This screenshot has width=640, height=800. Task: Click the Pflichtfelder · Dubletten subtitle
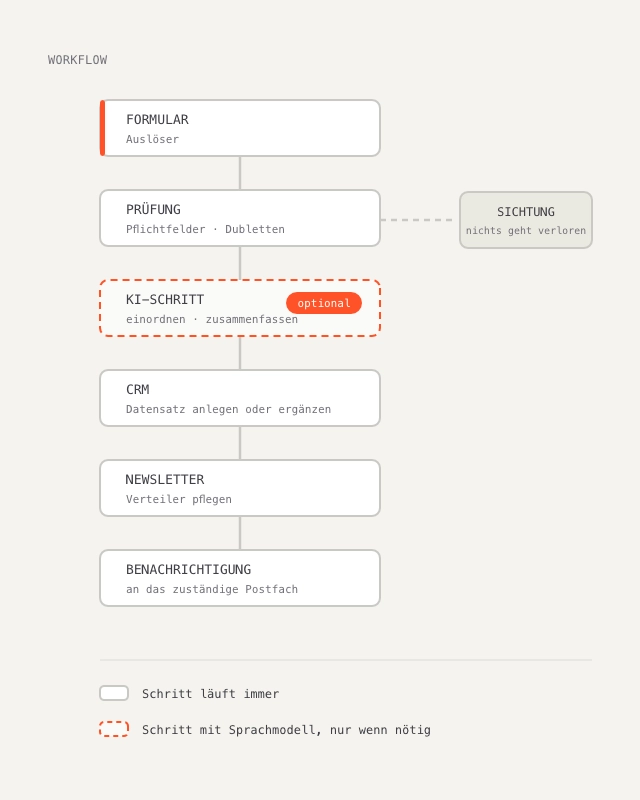point(205,230)
